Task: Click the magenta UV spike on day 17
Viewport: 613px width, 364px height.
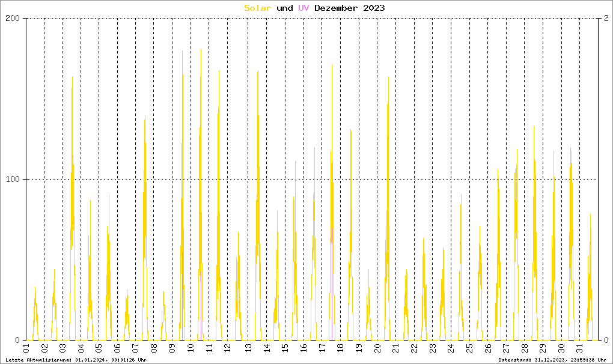Action: coord(332,288)
